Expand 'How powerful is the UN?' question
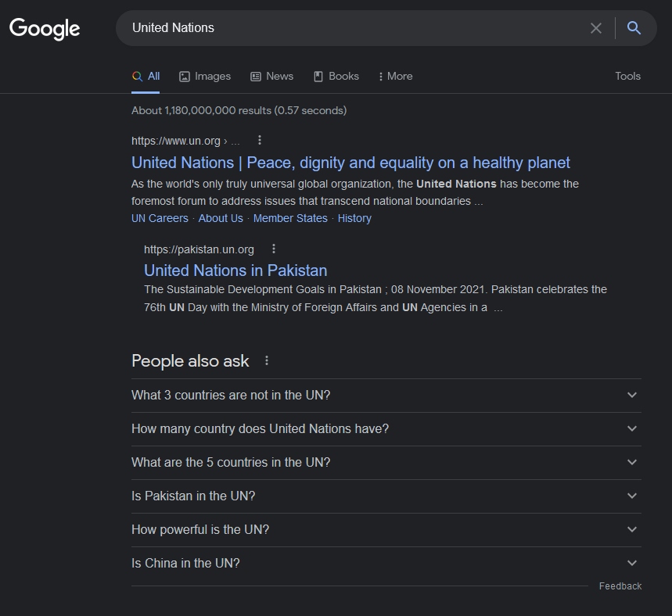Image resolution: width=672 pixels, height=616 pixels. click(x=386, y=530)
